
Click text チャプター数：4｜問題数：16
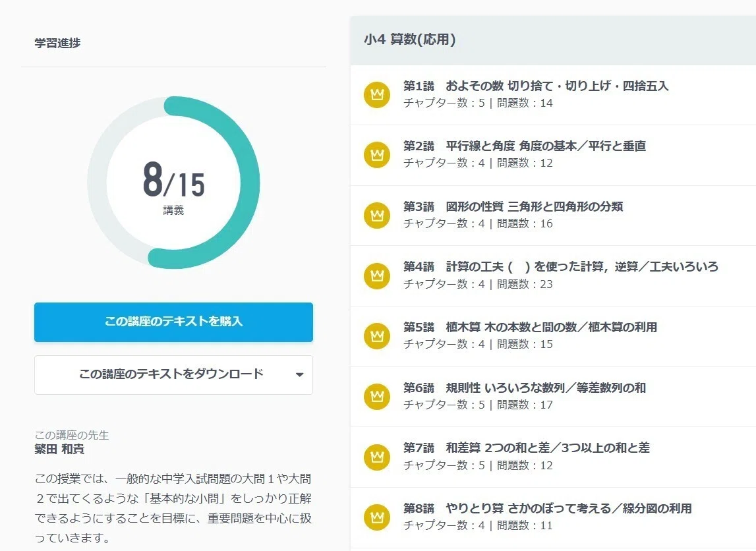[478, 223]
